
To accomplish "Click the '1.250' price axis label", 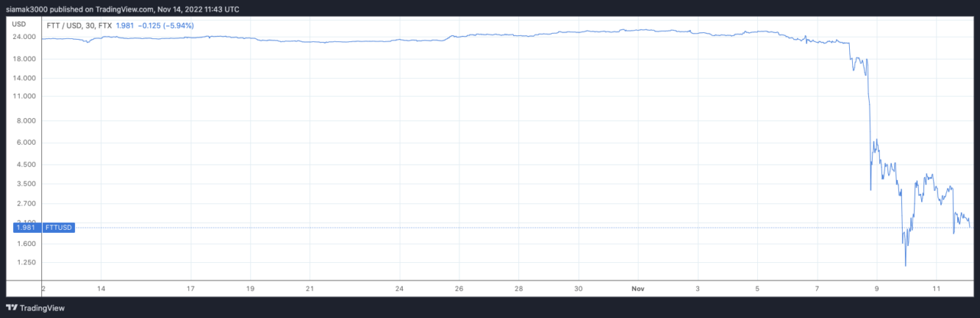I will pyautogui.click(x=26, y=263).
